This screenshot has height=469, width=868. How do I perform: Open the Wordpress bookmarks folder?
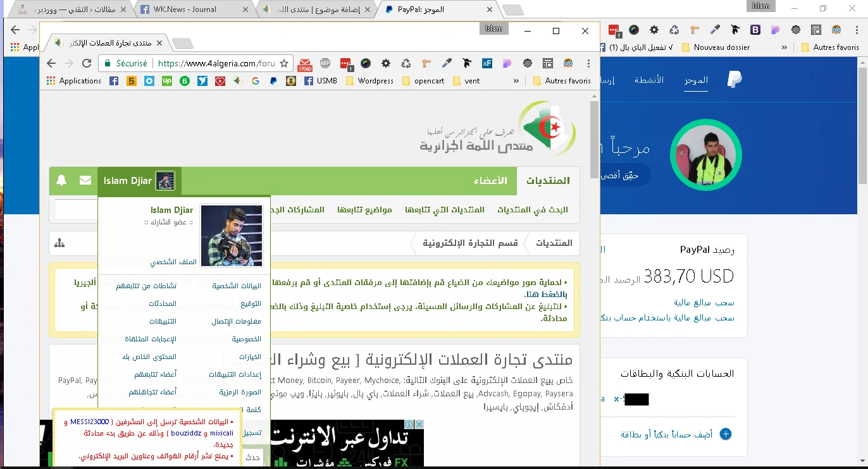point(369,81)
